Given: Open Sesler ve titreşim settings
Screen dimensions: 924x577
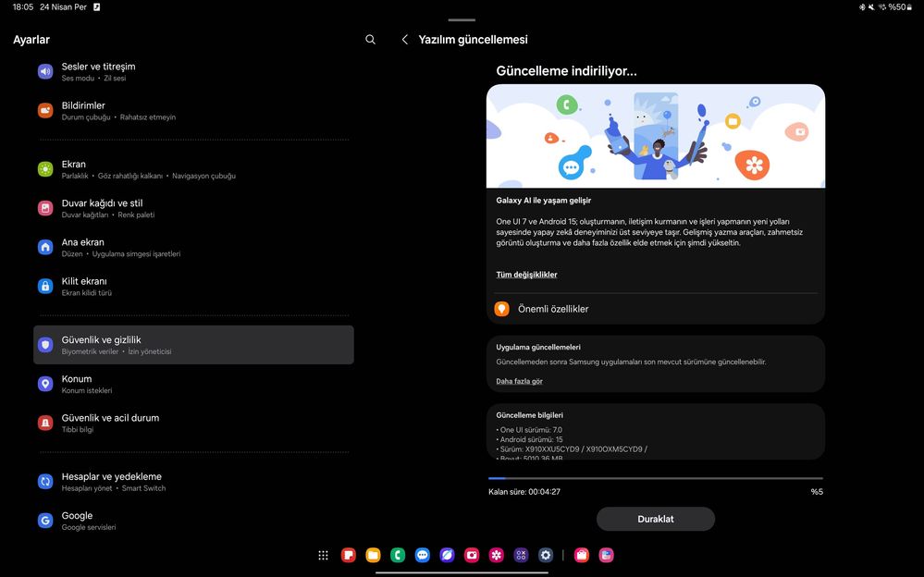Looking at the screenshot, I should pos(193,71).
